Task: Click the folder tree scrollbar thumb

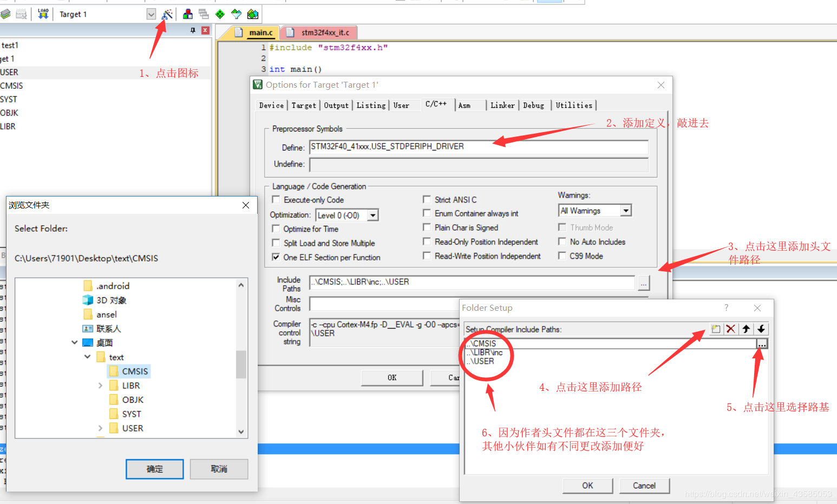Action: [x=241, y=364]
